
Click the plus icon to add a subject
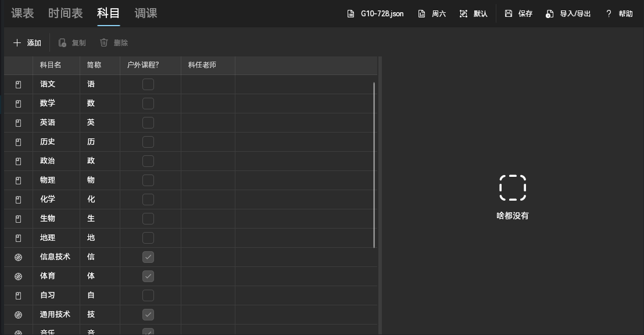17,43
